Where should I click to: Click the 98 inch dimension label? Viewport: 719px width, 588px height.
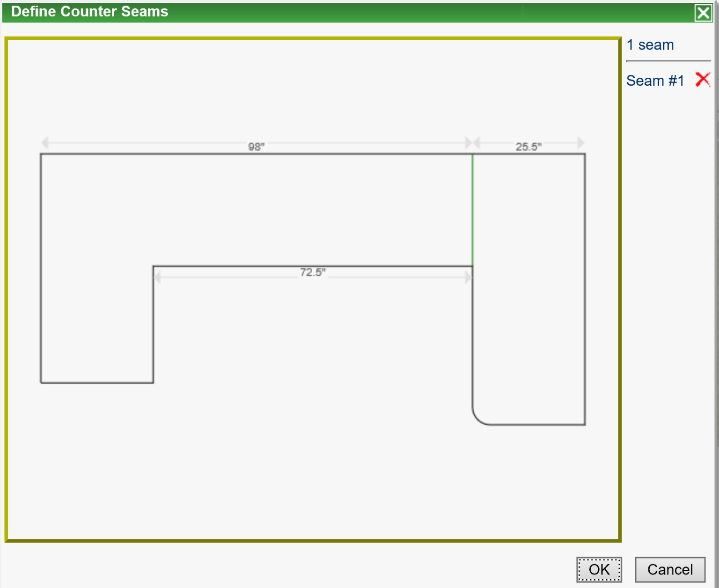(x=256, y=147)
